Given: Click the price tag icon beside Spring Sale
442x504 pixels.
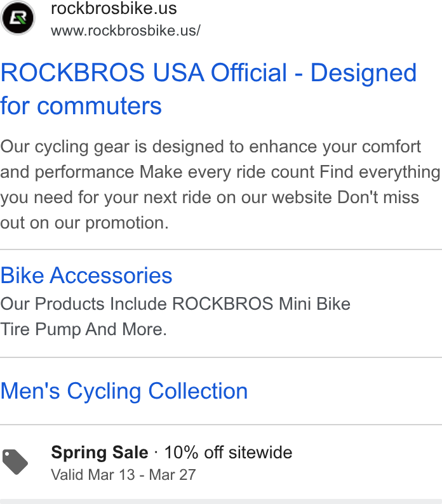Looking at the screenshot, I should pos(15,461).
